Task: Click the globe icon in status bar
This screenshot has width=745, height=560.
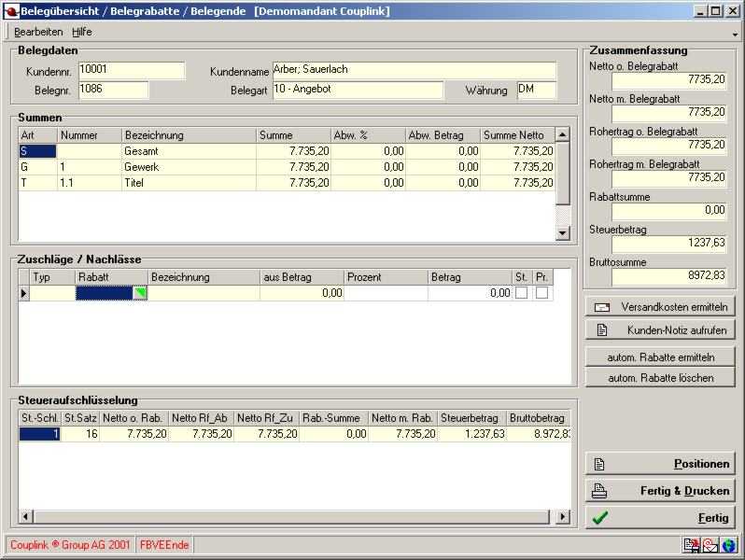Action: tap(728, 545)
